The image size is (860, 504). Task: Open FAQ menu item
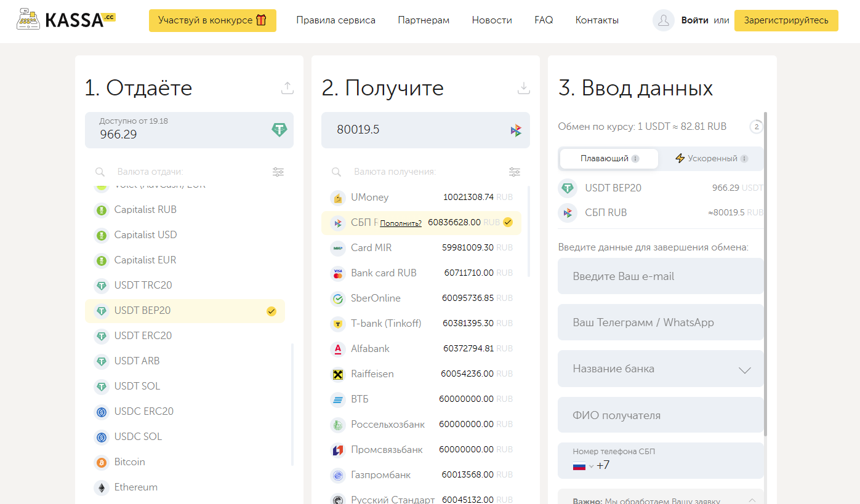coord(544,20)
